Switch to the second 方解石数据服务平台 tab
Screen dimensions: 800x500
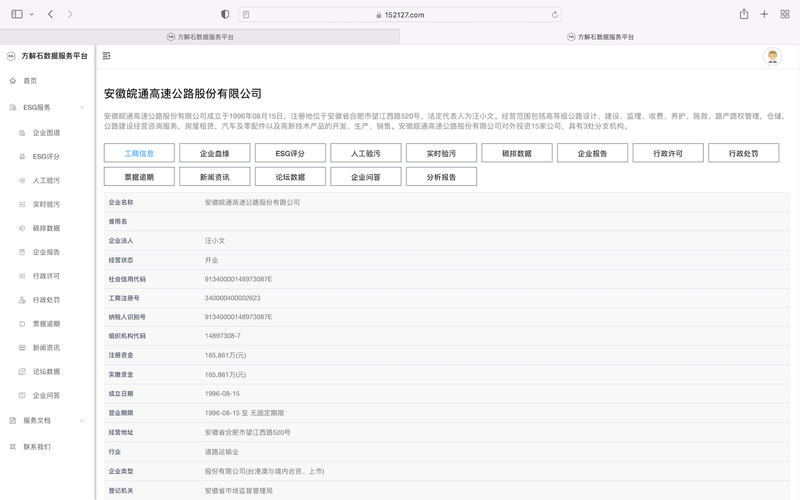point(600,37)
